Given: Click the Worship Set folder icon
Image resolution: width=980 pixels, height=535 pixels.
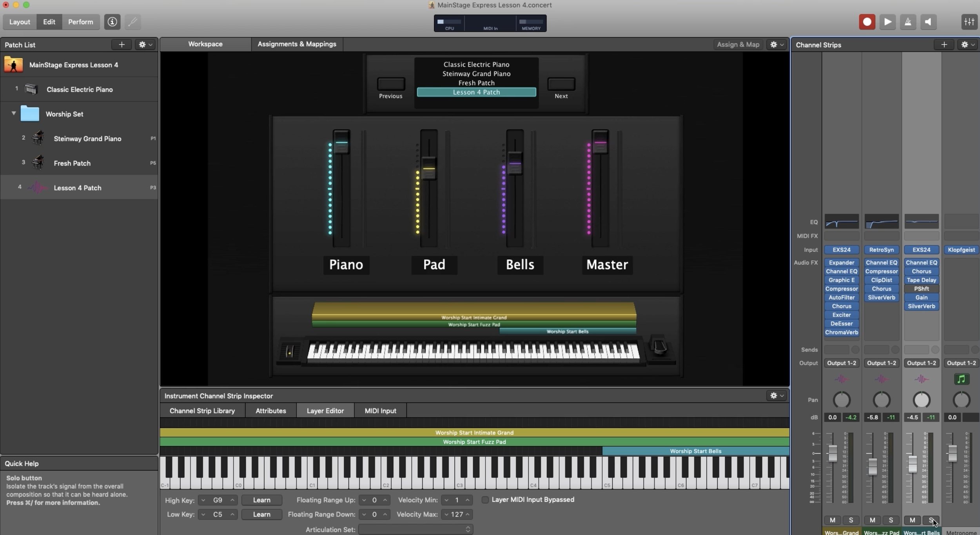Looking at the screenshot, I should coord(30,114).
